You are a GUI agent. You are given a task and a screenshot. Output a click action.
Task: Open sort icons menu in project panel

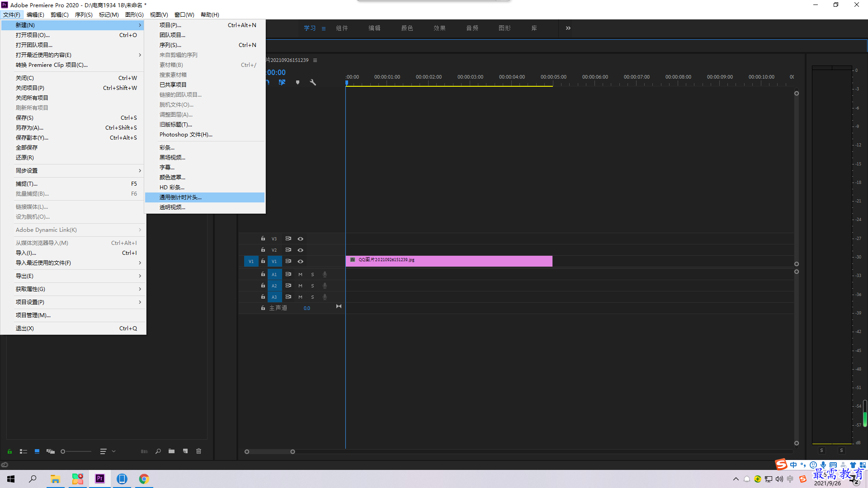point(103,451)
